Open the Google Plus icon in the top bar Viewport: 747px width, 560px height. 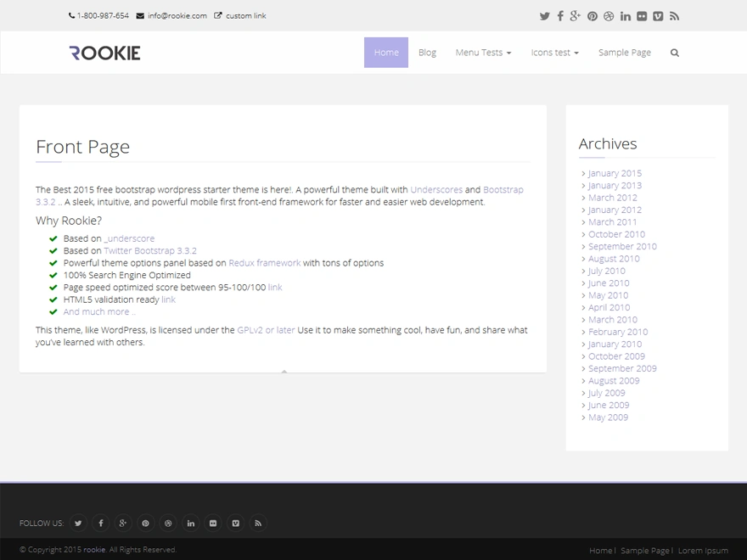click(575, 16)
